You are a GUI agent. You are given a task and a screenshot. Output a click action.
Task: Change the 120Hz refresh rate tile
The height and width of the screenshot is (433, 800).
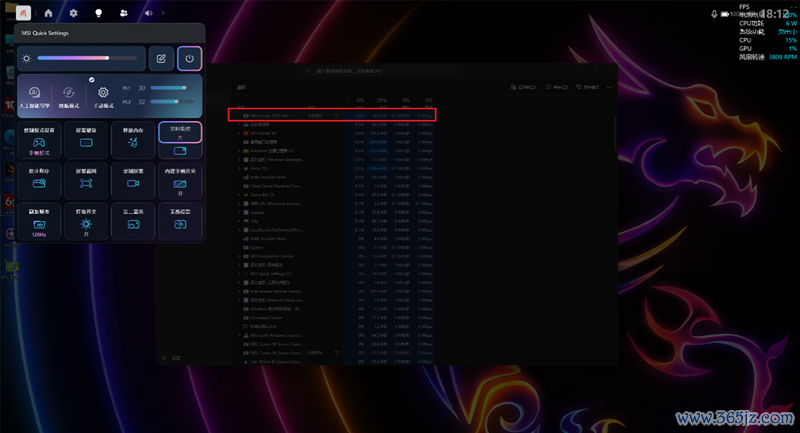click(39, 221)
